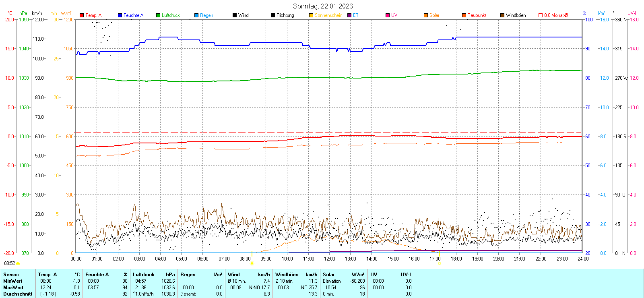Click the light blue Regen legend square
Screen dimensions: 644x298
(196, 15)
